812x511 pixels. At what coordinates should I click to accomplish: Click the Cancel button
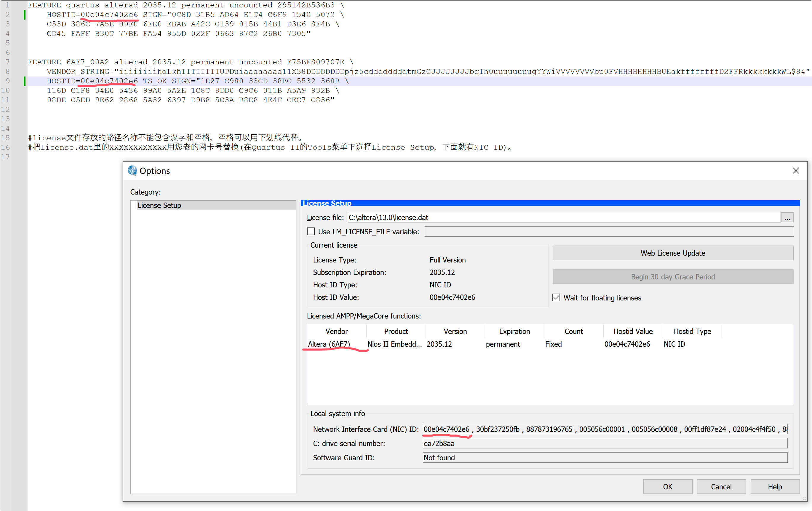721,486
